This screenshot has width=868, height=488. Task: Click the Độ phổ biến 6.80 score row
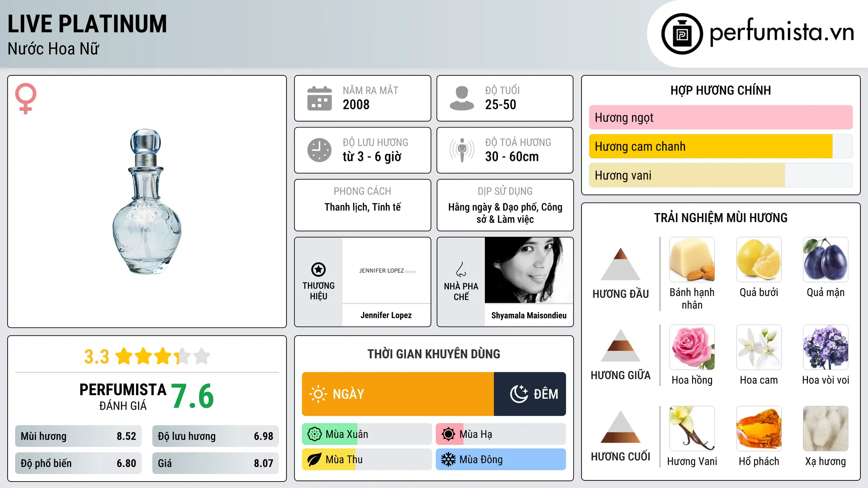point(78,463)
